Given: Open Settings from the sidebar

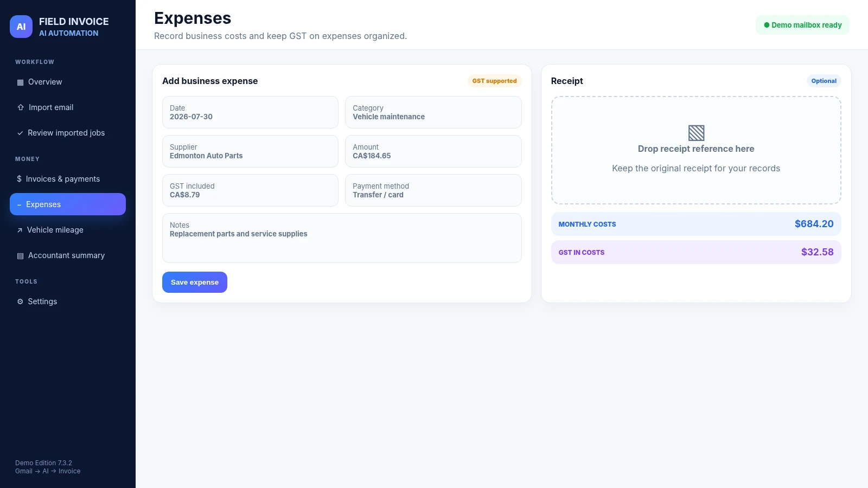Looking at the screenshot, I should tap(68, 301).
